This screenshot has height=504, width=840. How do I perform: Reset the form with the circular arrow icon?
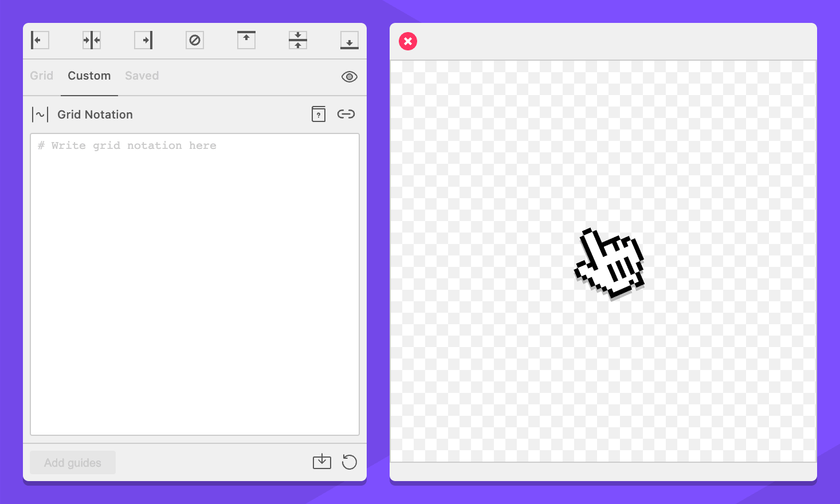point(350,462)
